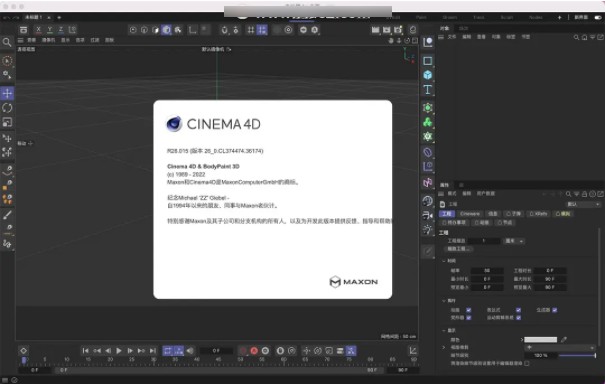
Task: Toggle the red Autokeying button
Action: pyautogui.click(x=254, y=350)
